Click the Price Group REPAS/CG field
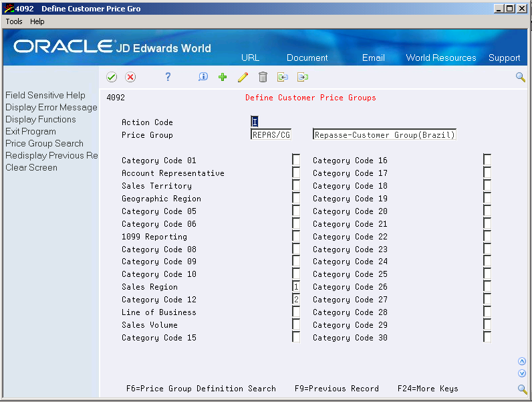The width and height of the screenshot is (532, 402). [x=271, y=135]
